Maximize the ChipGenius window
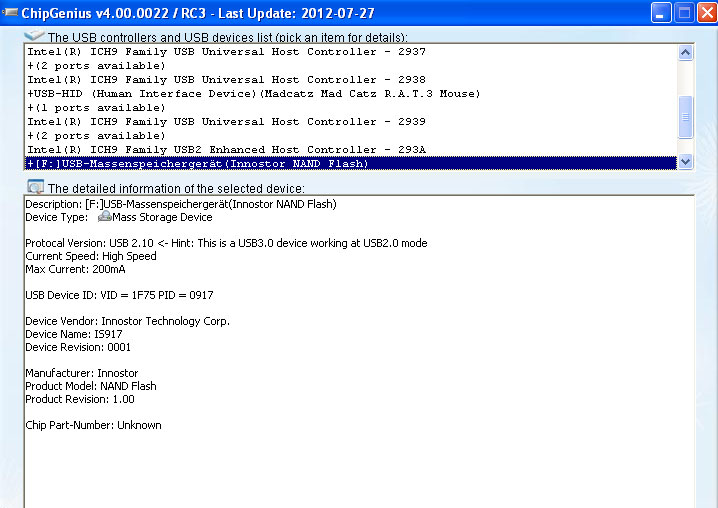The image size is (718, 508). coord(684,13)
